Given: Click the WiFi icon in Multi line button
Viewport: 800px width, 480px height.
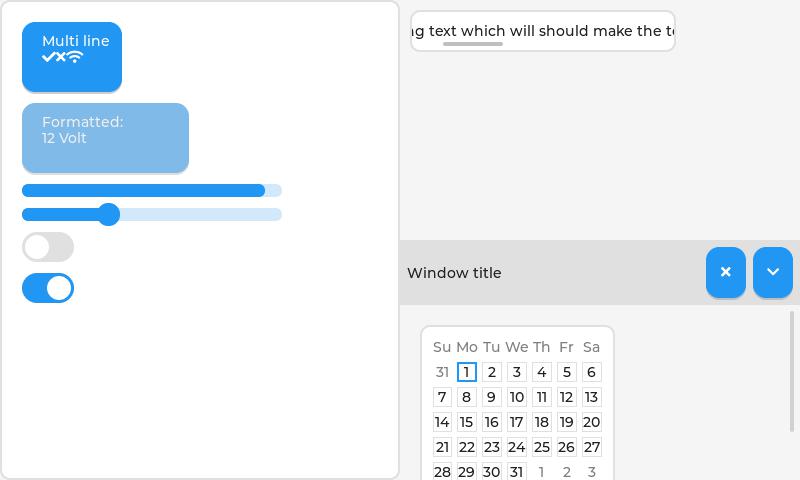Looking at the screenshot, I should (74, 57).
